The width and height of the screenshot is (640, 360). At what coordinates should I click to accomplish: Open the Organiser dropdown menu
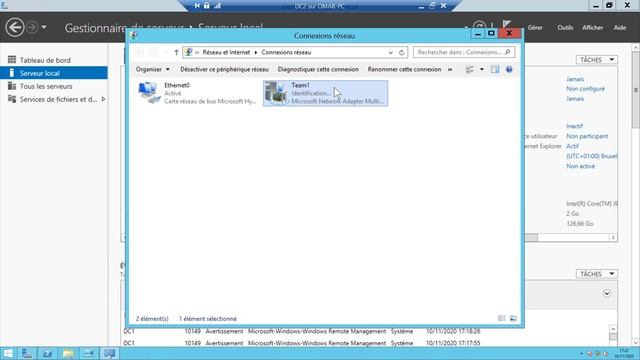point(153,69)
